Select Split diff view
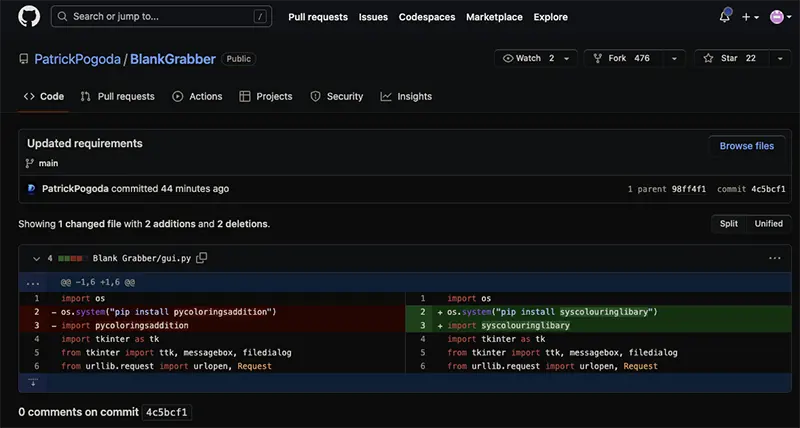 (729, 223)
